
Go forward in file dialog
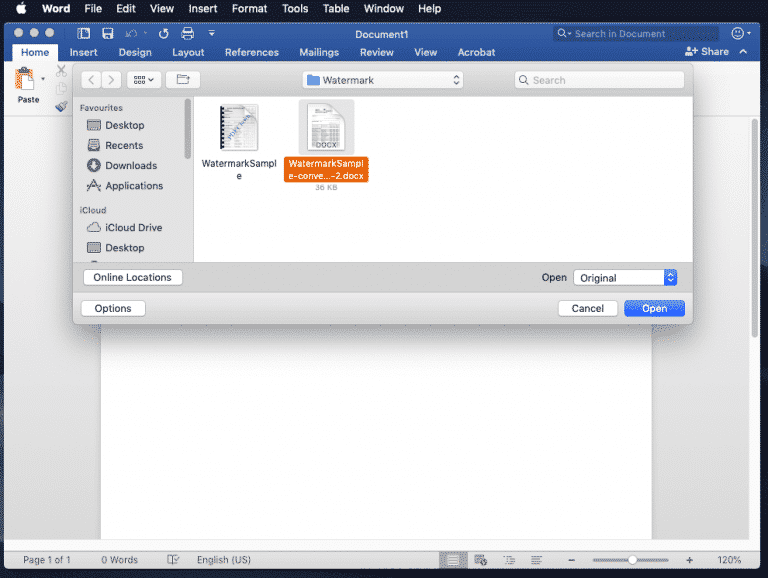coord(111,80)
